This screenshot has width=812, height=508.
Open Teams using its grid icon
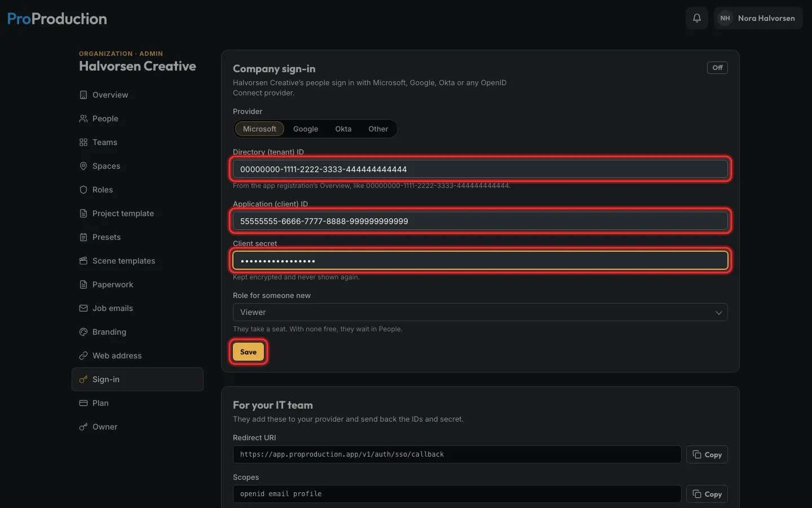[x=83, y=142]
